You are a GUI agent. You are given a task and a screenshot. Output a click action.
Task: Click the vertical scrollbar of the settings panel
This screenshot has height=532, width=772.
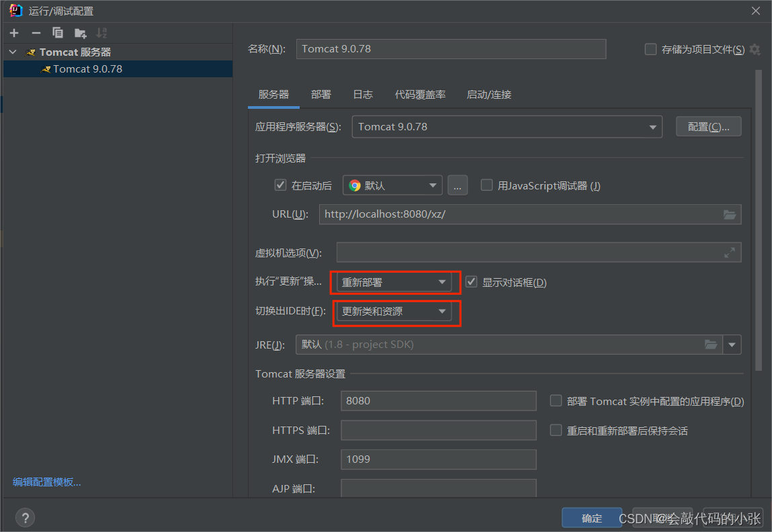coord(758,220)
